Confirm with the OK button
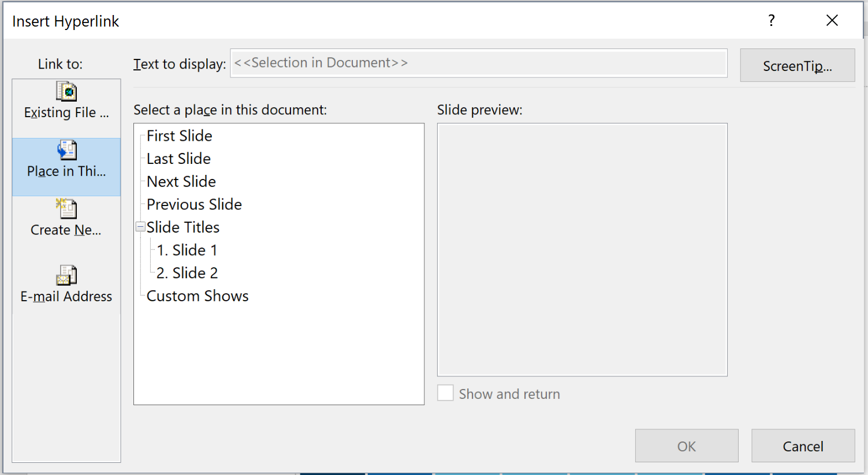The height and width of the screenshot is (475, 868). click(687, 446)
